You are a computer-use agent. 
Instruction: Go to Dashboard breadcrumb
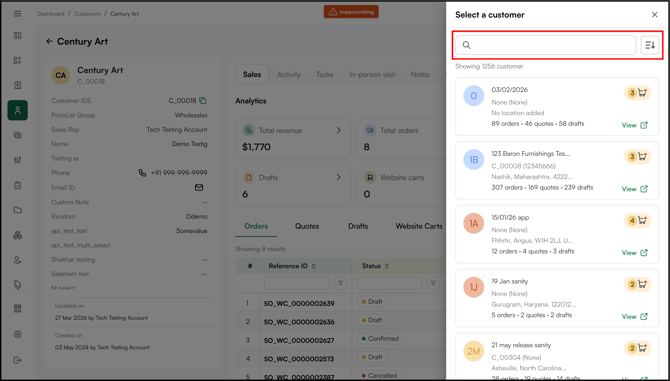(50, 14)
